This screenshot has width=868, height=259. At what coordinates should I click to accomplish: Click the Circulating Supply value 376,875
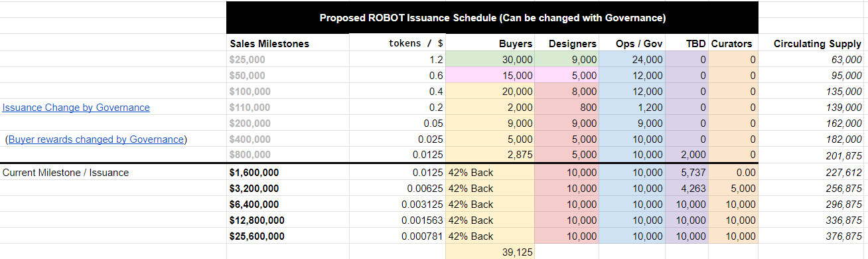coord(812,236)
